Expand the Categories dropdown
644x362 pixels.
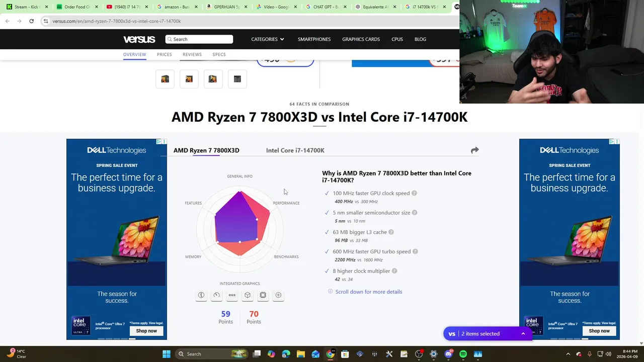pos(268,39)
